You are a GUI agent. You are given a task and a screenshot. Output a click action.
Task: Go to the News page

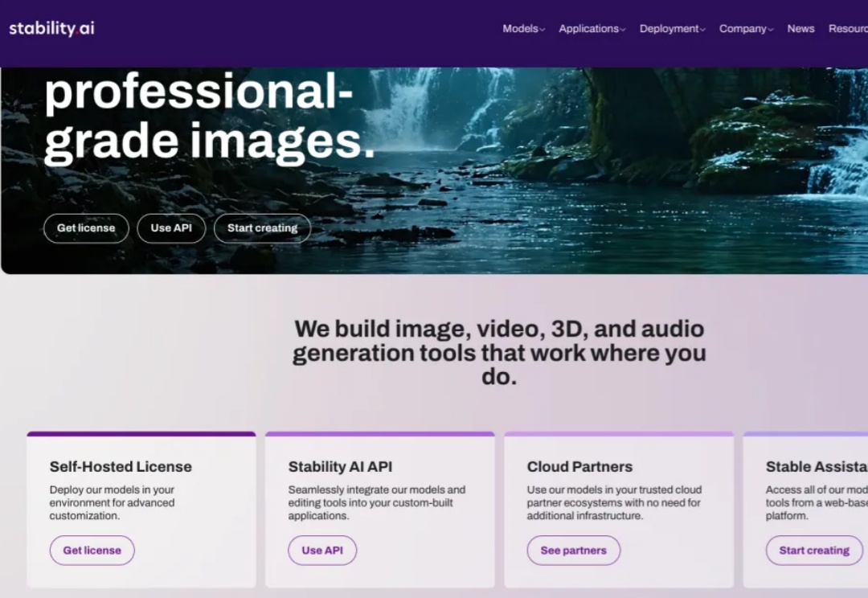[800, 29]
